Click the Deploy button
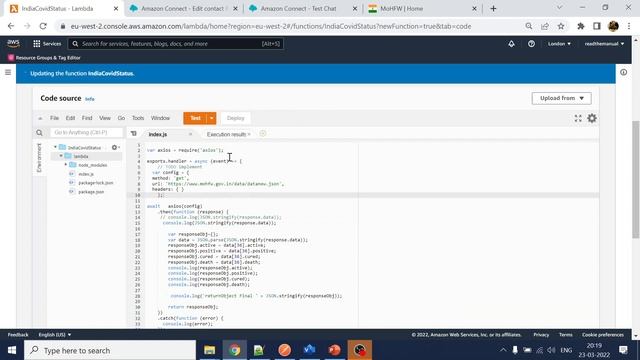This screenshot has height=360, width=640. (x=236, y=118)
